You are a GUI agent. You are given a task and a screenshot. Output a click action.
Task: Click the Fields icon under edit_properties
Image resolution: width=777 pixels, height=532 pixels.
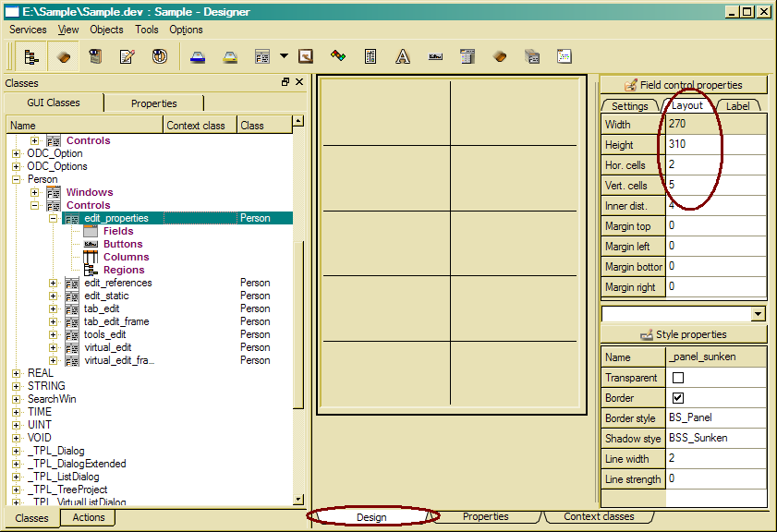coord(91,231)
